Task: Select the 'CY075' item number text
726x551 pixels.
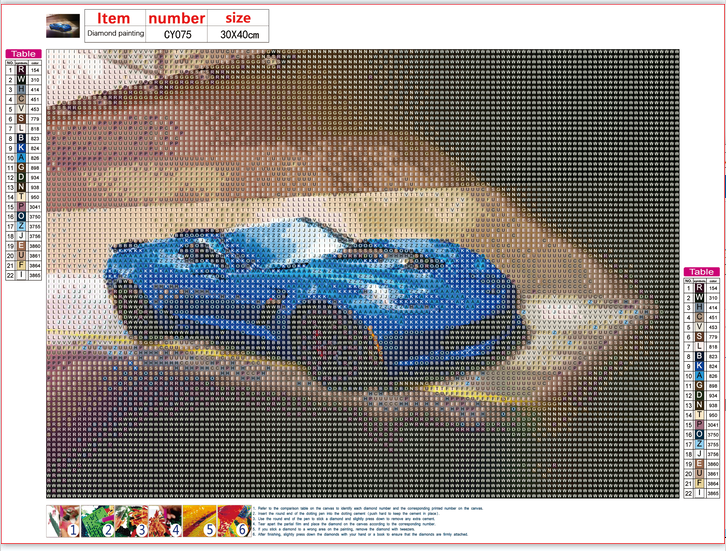Action: click(176, 34)
